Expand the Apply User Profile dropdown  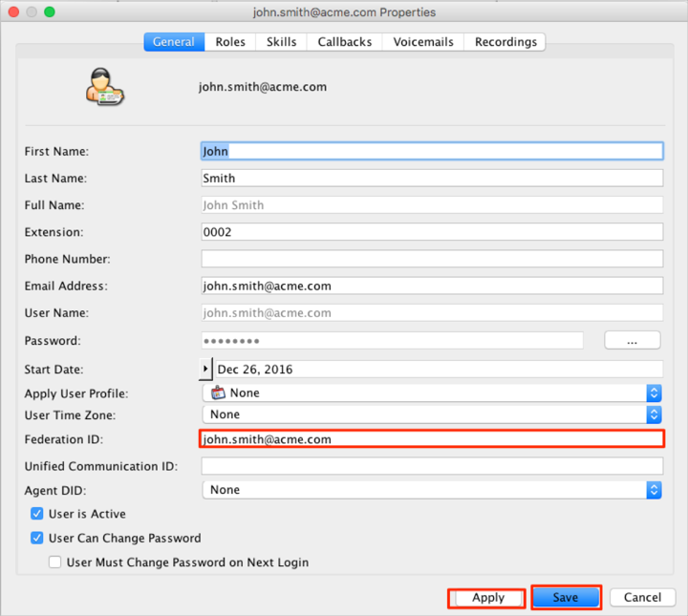pos(654,393)
